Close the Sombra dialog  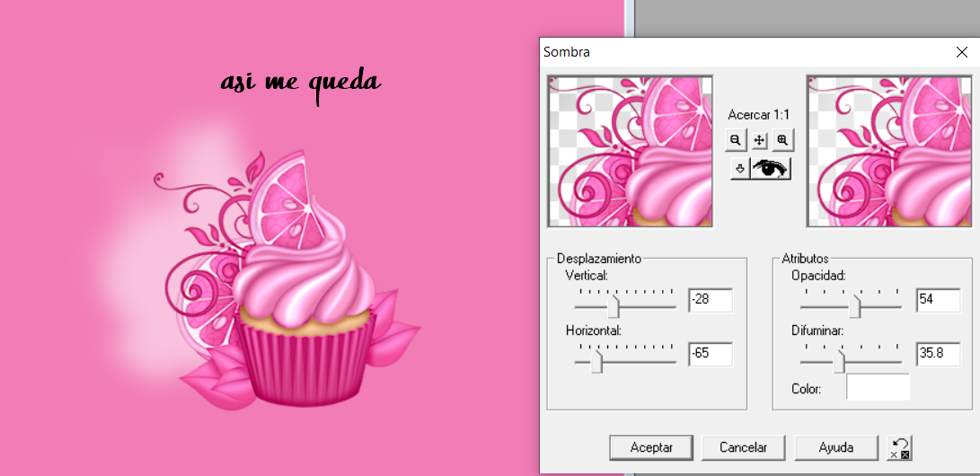click(x=962, y=52)
